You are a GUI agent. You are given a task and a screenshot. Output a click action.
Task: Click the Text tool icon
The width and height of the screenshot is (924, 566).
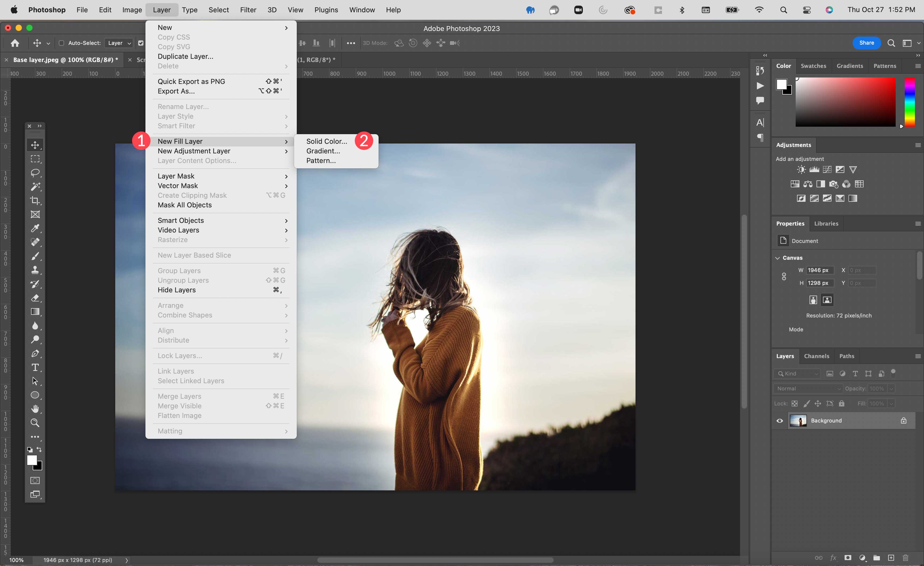click(36, 367)
